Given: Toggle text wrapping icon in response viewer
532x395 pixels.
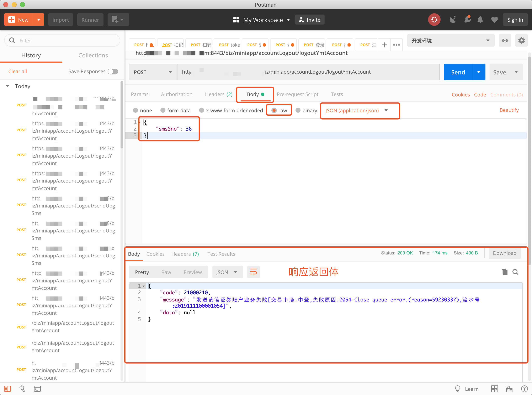Looking at the screenshot, I should pyautogui.click(x=253, y=272).
